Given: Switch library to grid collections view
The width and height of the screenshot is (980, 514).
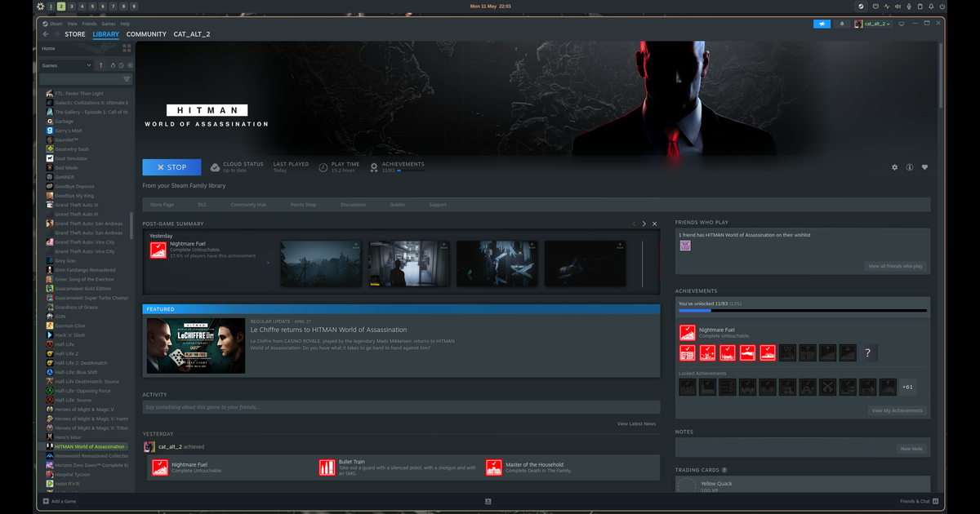Looking at the screenshot, I should pyautogui.click(x=127, y=48).
